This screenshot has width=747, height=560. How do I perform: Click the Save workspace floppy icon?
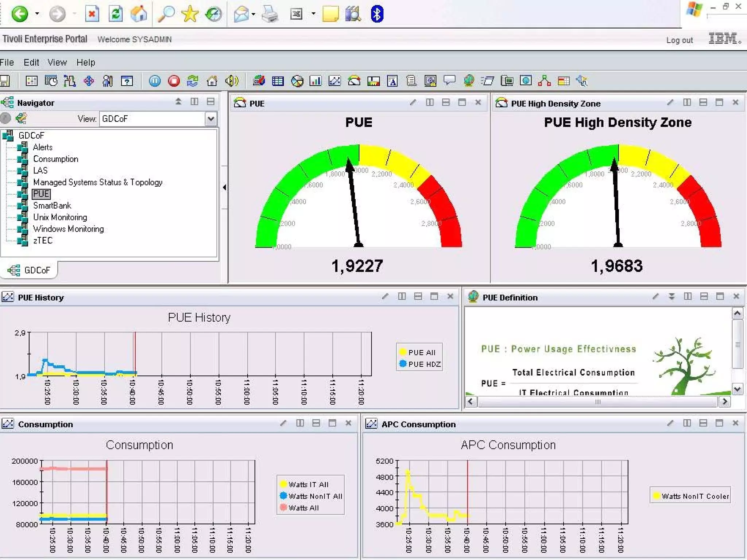point(5,81)
